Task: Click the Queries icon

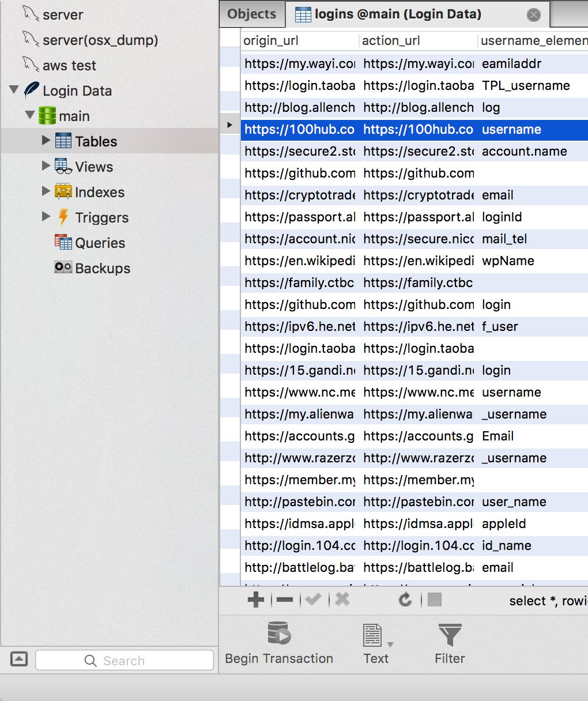Action: click(63, 242)
